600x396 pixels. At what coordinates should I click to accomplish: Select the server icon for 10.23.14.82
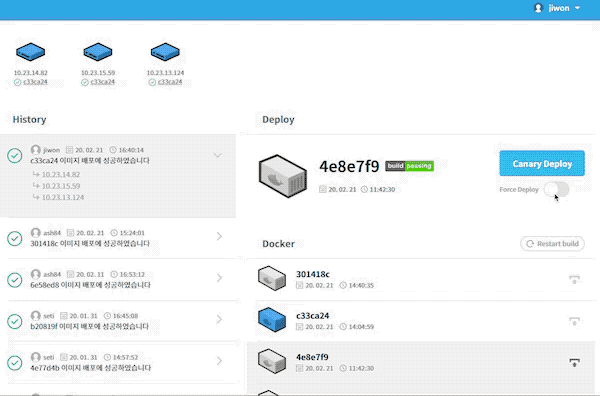tap(31, 52)
